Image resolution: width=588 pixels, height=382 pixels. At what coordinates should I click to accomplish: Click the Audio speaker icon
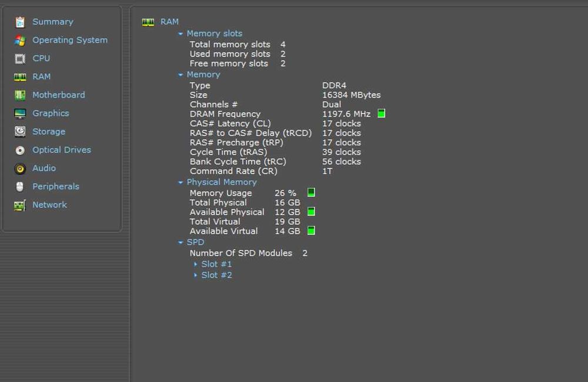coord(20,168)
